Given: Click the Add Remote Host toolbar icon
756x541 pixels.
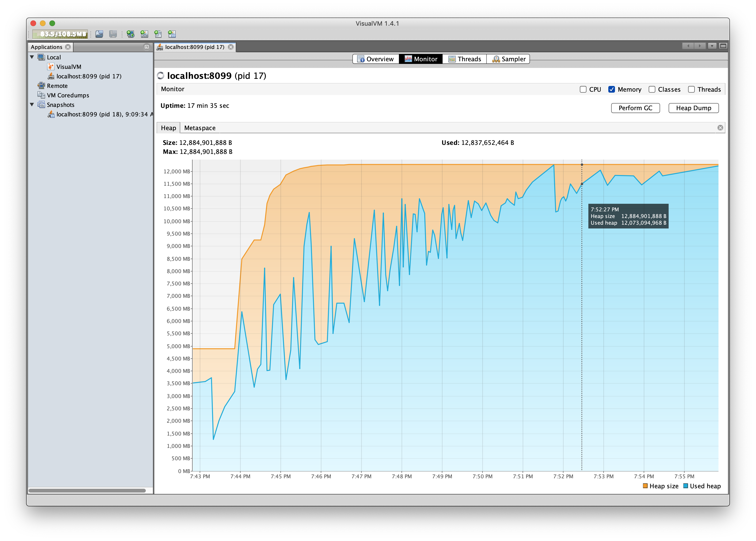Looking at the screenshot, I should [131, 34].
